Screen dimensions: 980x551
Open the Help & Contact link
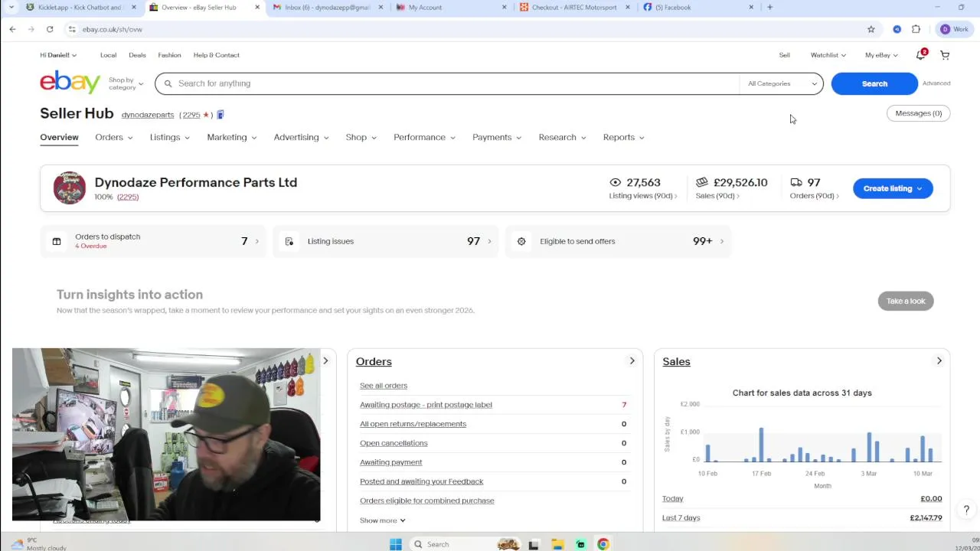217,55
